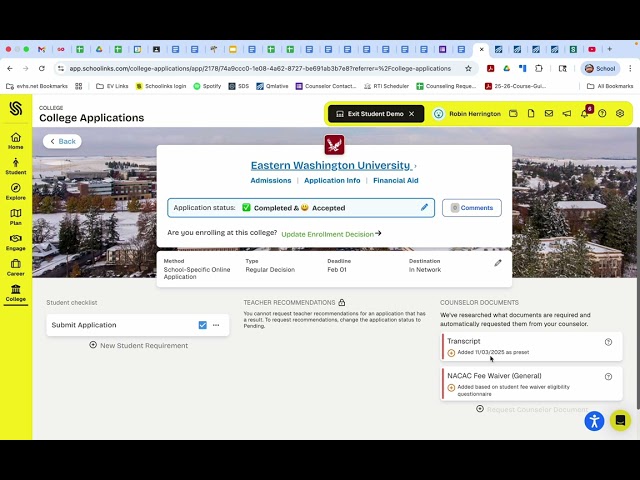Exit Student Demo mode
640x480 pixels.
pos(376,114)
